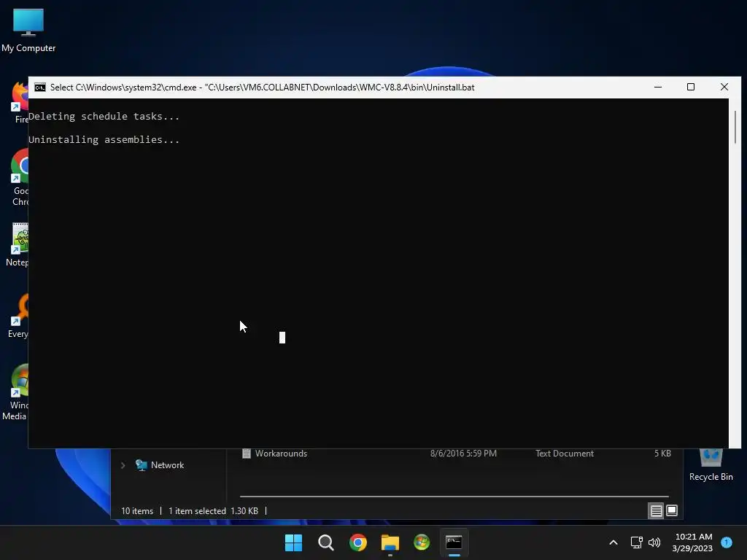Open the My Computer desktop icon
This screenshot has height=560, width=747.
28,31
